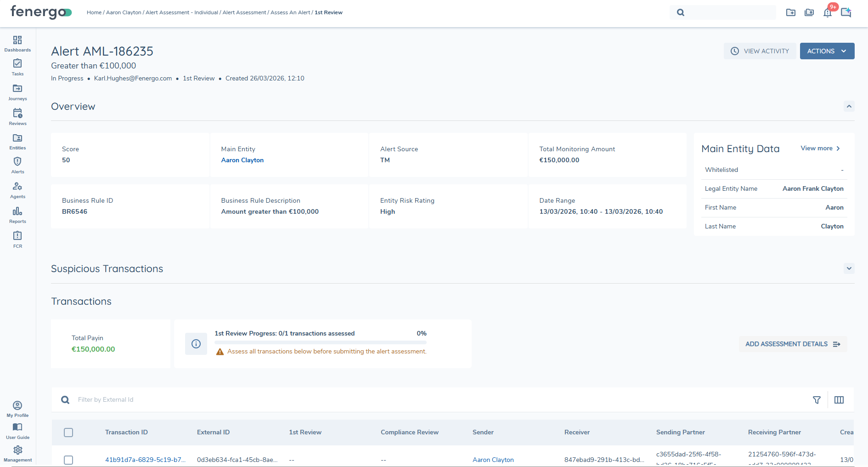Tick the select-all transactions header checkbox
This screenshot has width=868, height=467.
point(68,433)
